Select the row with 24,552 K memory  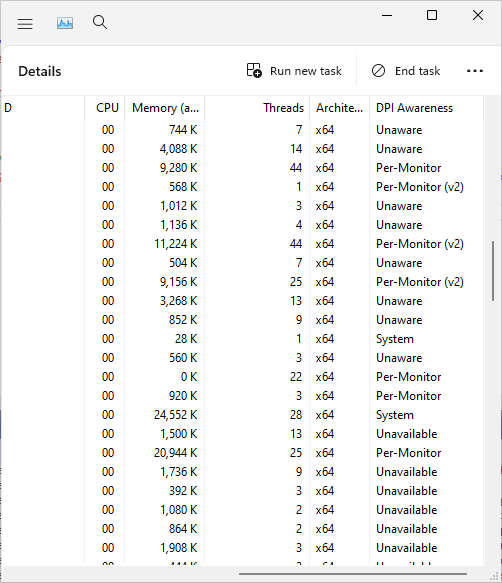click(243, 415)
